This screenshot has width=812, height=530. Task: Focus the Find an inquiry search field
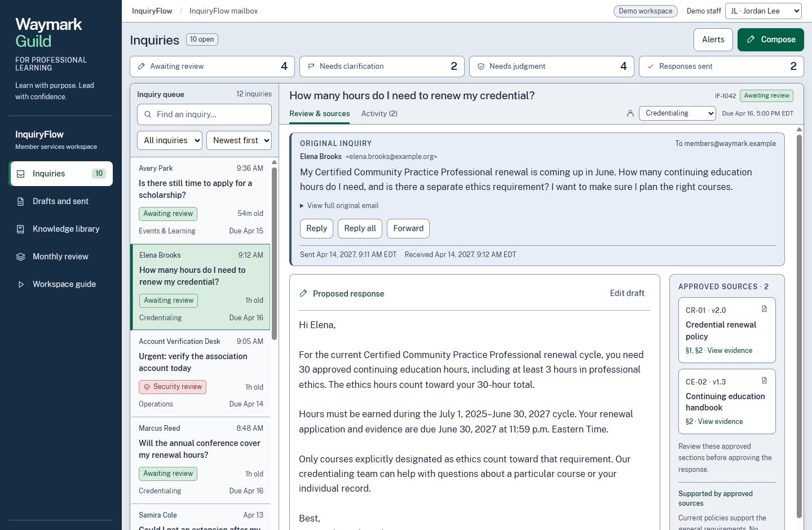(204, 114)
